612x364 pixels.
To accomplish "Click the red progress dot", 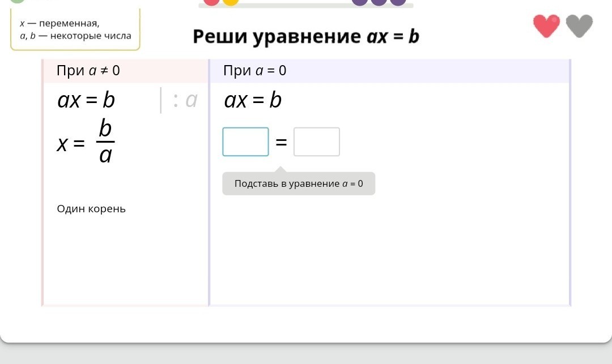I will (x=211, y=2).
